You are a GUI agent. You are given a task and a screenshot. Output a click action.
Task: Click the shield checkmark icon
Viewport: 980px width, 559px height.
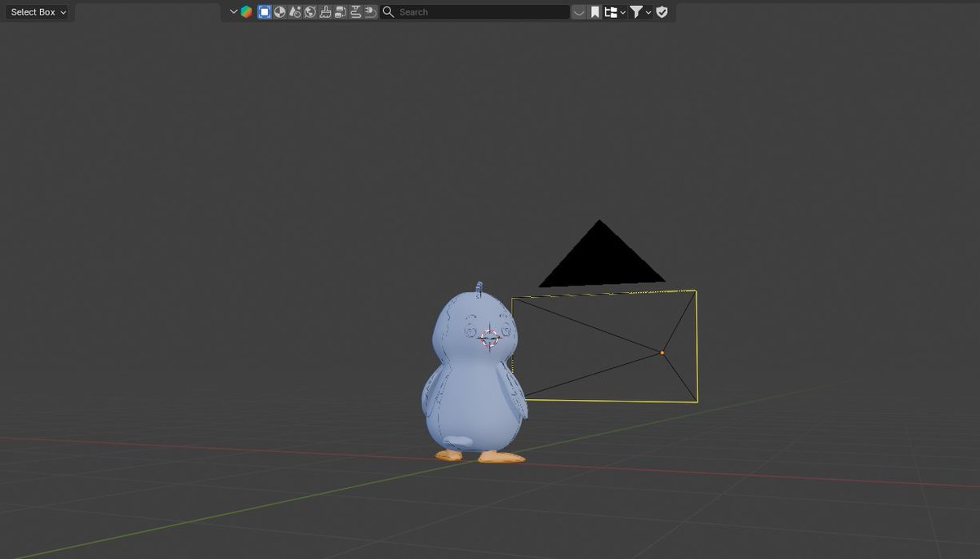[662, 12]
